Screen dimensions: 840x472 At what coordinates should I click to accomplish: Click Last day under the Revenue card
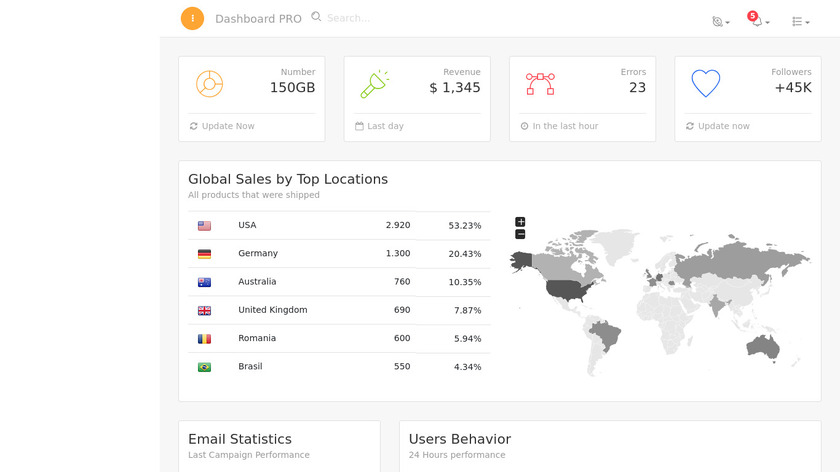pos(385,126)
